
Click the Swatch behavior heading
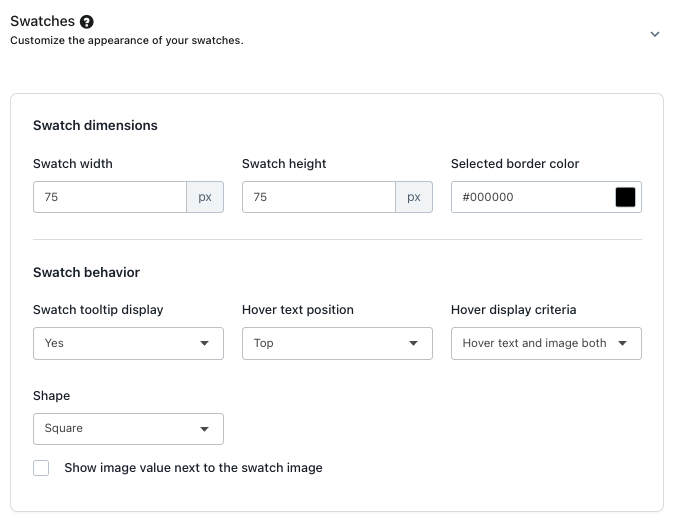[86, 272]
